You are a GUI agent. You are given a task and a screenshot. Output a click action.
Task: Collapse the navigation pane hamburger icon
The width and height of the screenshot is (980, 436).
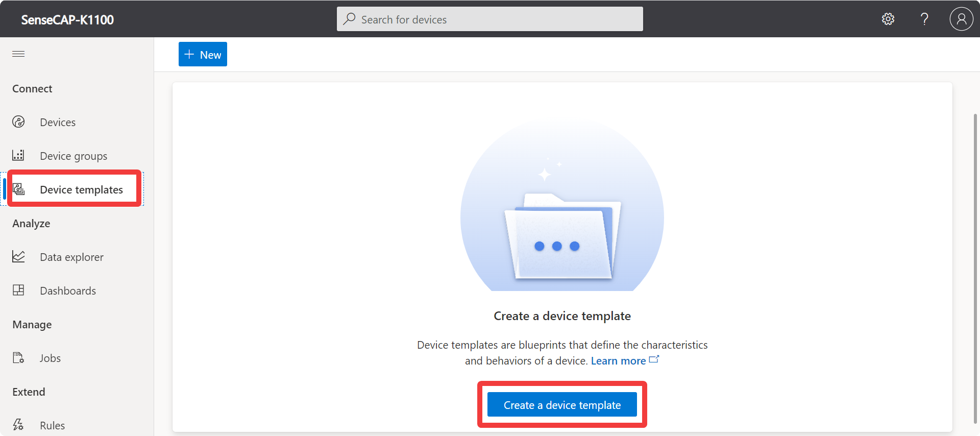[18, 54]
